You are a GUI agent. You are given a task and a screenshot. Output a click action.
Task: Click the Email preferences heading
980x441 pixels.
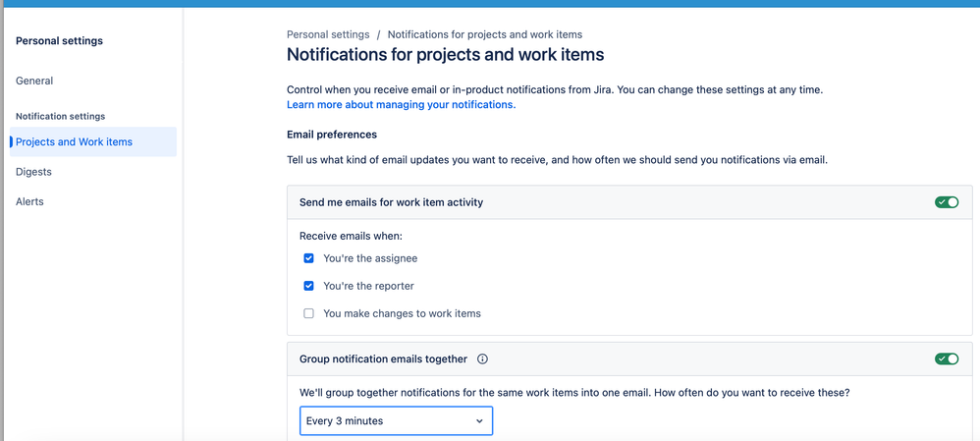tap(331, 135)
